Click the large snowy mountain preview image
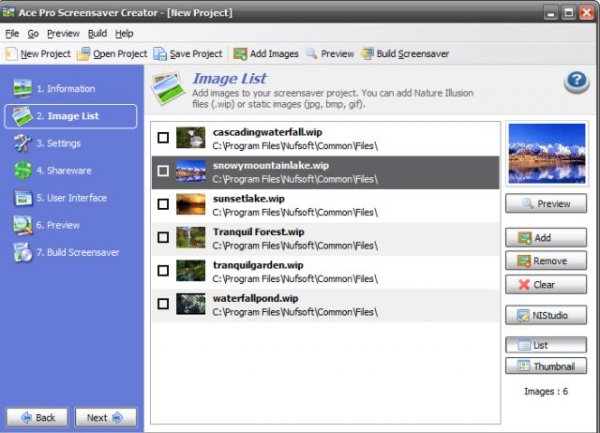This screenshot has width=600, height=433. coord(547,153)
